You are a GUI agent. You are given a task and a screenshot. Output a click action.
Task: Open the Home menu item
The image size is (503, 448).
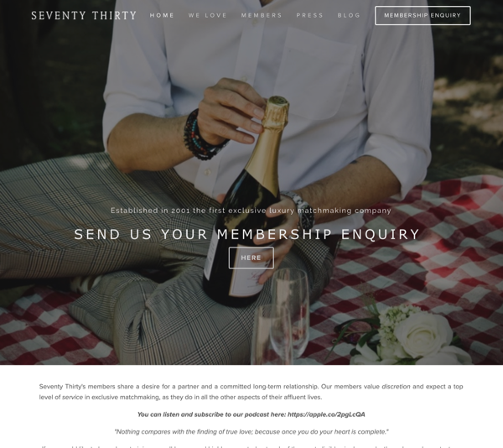pos(162,15)
